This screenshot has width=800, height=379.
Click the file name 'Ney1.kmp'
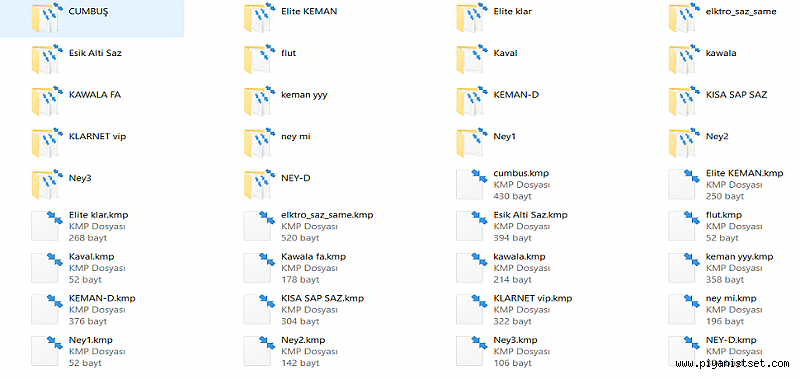[90, 341]
